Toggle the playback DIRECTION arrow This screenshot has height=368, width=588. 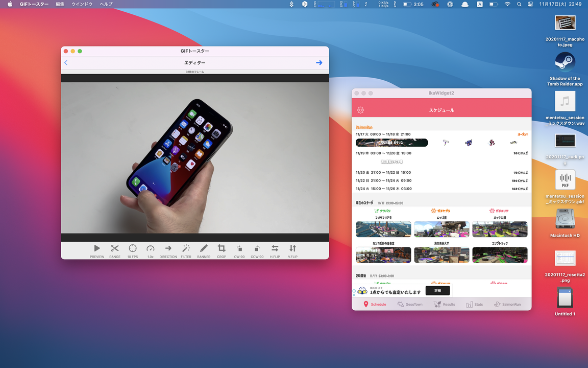coord(168,251)
